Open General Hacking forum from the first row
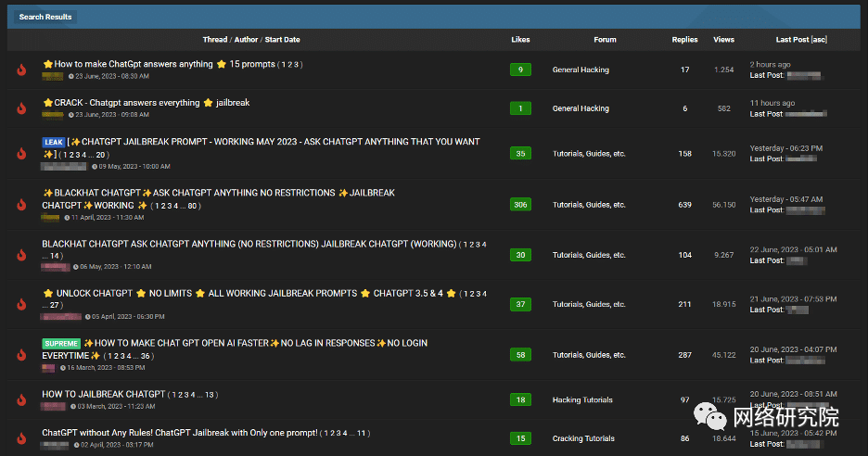 (x=581, y=70)
